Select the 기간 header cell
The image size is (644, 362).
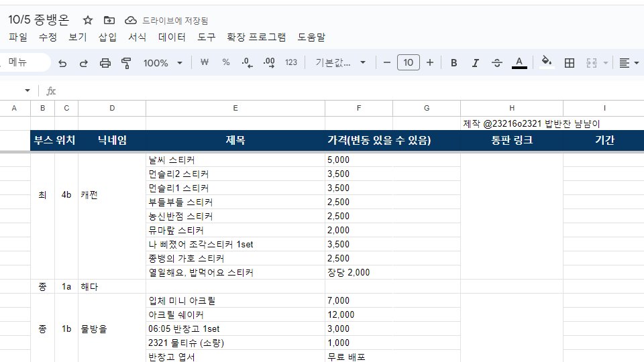[604, 140]
